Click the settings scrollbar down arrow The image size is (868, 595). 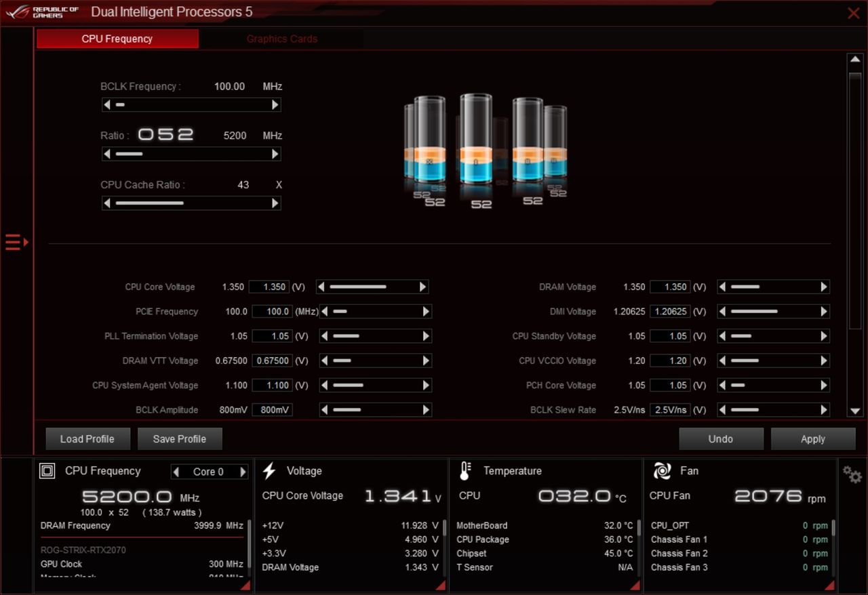(854, 411)
